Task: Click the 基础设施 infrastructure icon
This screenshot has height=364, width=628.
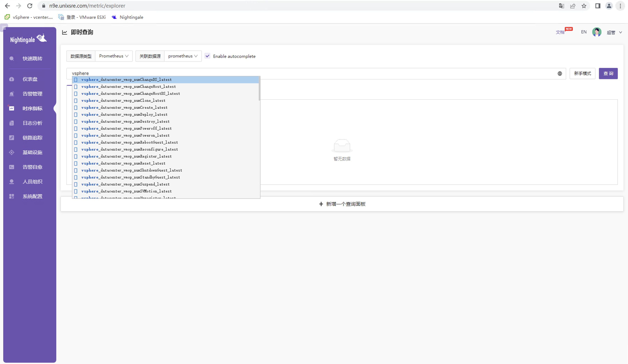Action: pos(12,152)
